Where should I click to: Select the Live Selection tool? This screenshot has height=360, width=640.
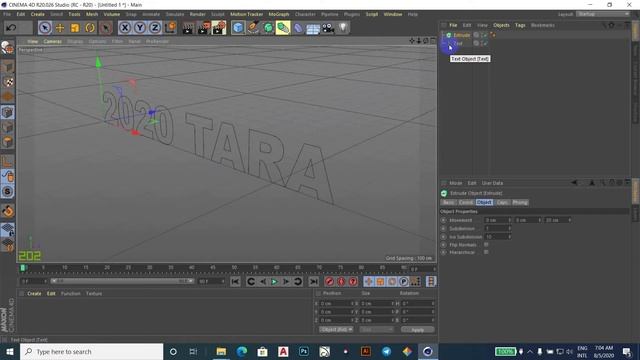coord(45,28)
